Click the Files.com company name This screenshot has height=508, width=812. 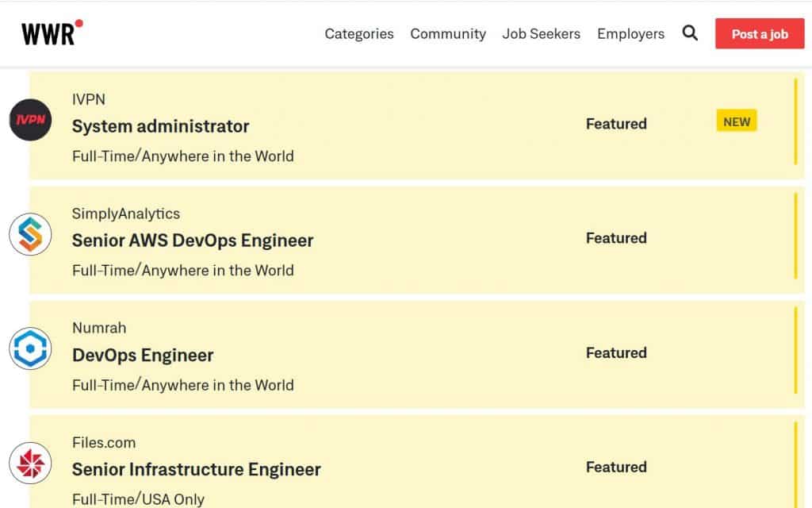104,442
